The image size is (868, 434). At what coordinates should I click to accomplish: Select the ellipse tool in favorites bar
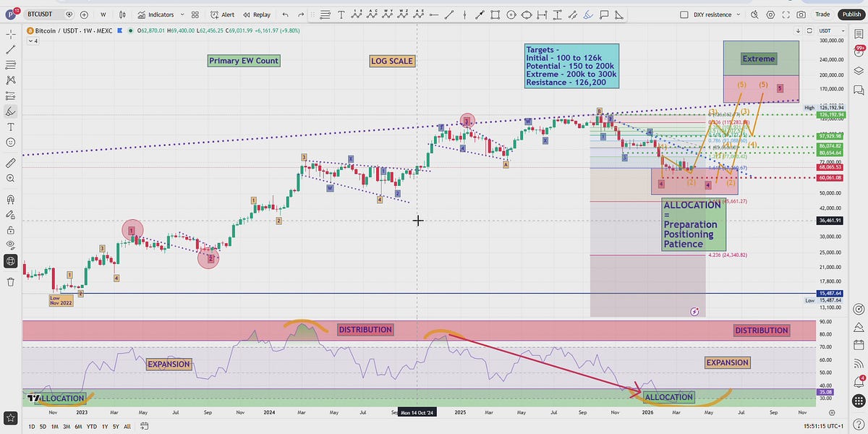tap(527, 14)
